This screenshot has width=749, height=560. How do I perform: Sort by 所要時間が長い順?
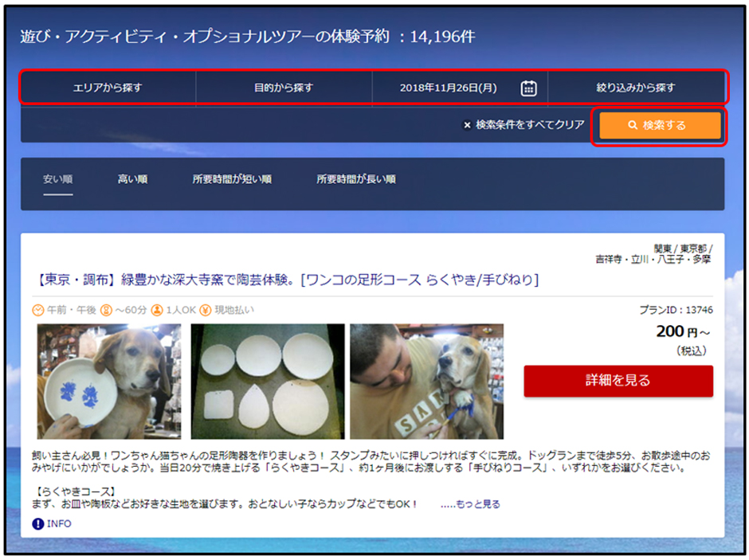(356, 179)
